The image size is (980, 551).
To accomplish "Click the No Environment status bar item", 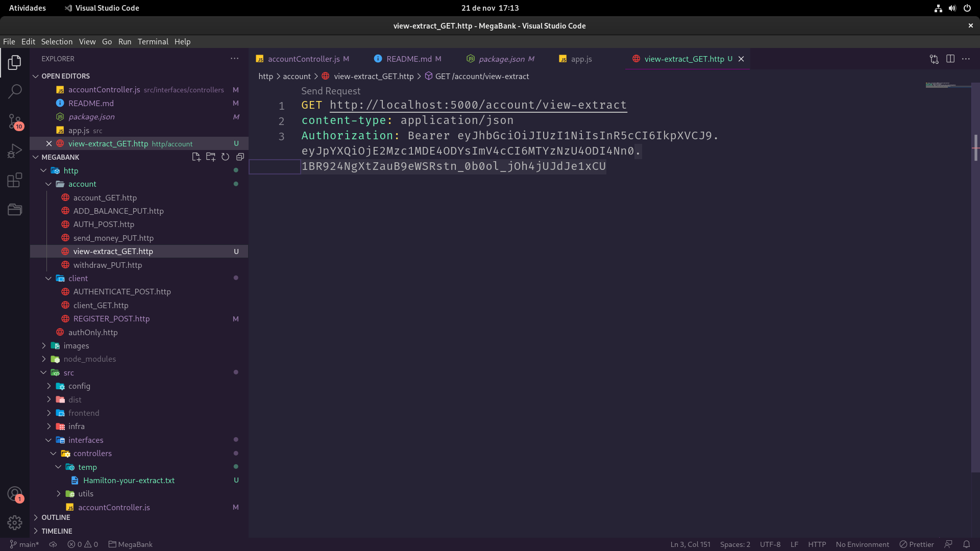I will pos(862,543).
